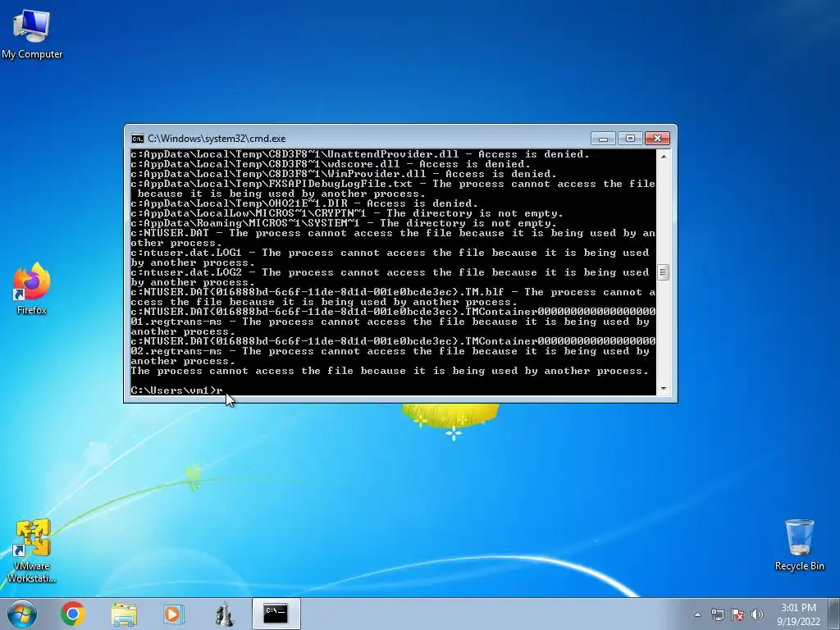Image resolution: width=840 pixels, height=630 pixels.
Task: Open the Windows Start orb
Action: click(x=22, y=614)
